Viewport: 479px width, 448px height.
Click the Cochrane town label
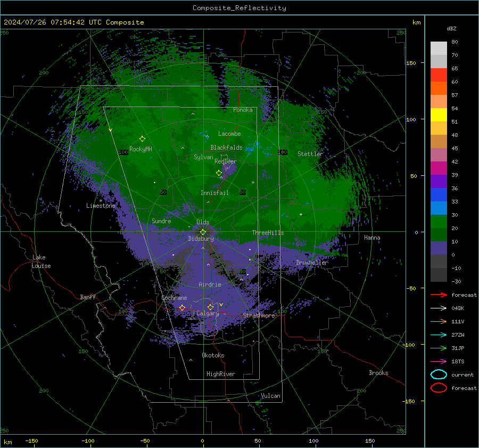[x=174, y=298]
